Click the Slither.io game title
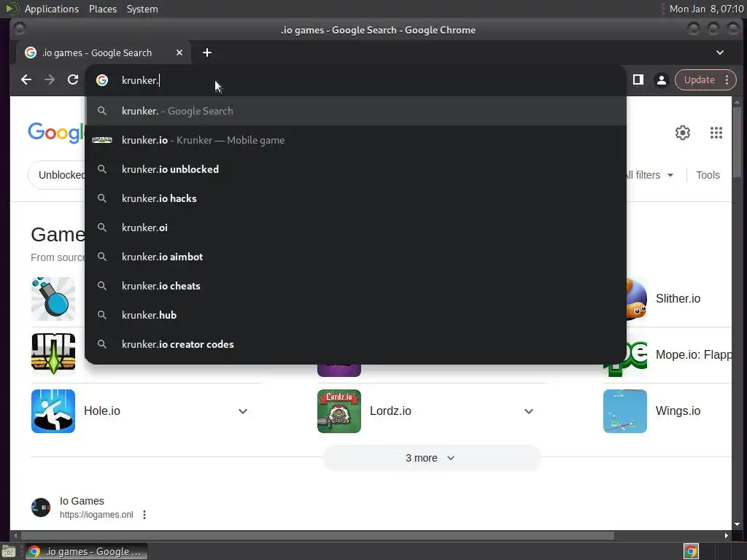 pyautogui.click(x=678, y=298)
